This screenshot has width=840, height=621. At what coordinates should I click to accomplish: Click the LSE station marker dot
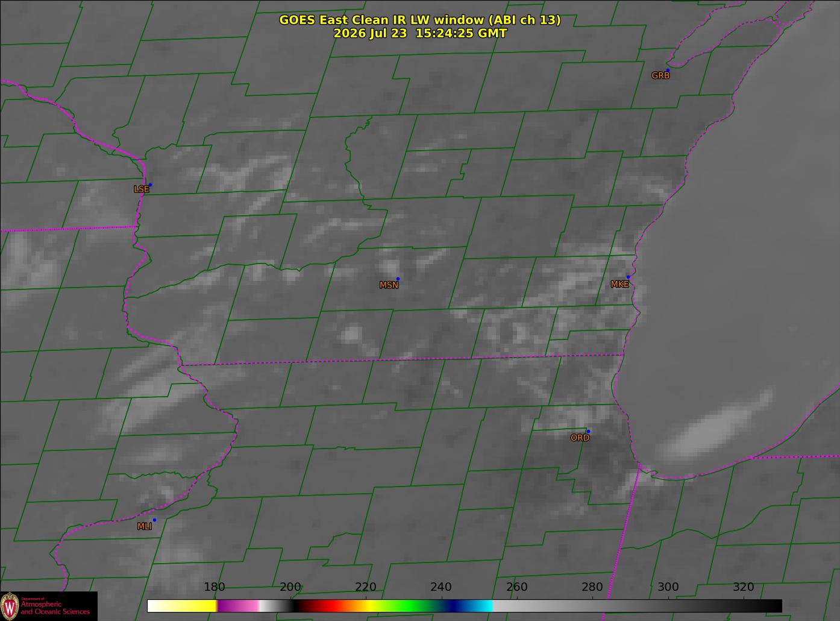[x=150, y=184]
